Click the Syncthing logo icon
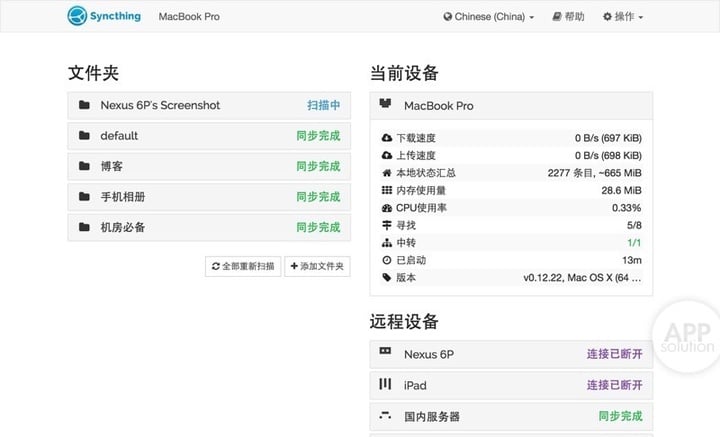Image resolution: width=720 pixels, height=437 pixels. (77, 16)
